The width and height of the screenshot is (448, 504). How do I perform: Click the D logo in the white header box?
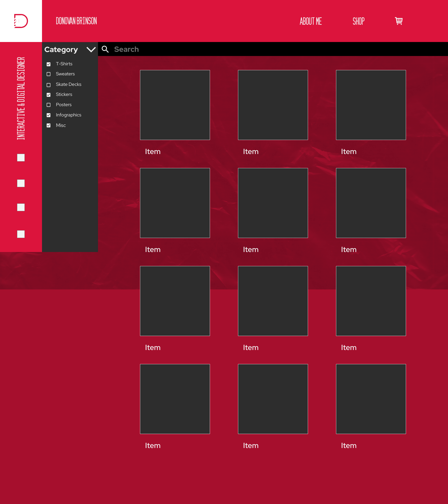(21, 21)
